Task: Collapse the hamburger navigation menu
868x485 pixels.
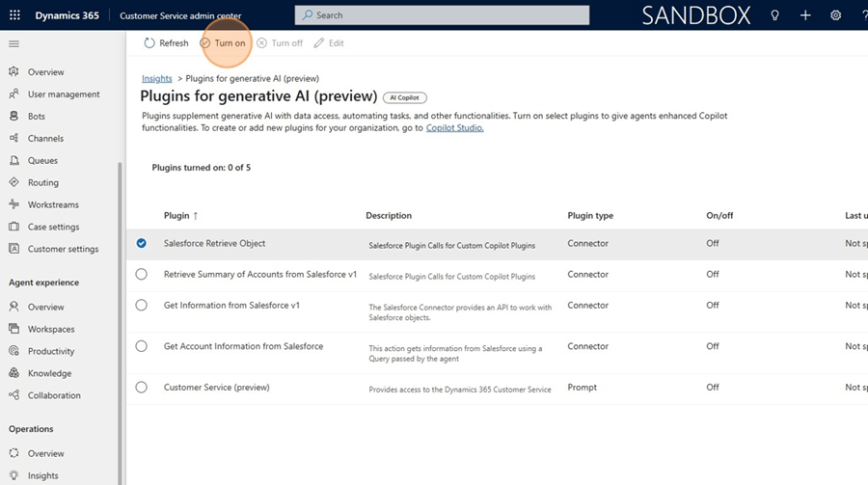Action: (x=14, y=44)
